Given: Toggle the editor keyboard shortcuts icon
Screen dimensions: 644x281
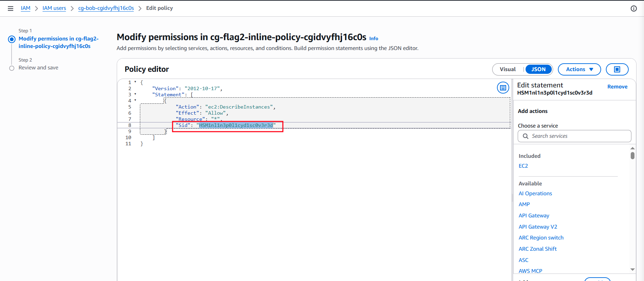Looking at the screenshot, I should tap(503, 88).
